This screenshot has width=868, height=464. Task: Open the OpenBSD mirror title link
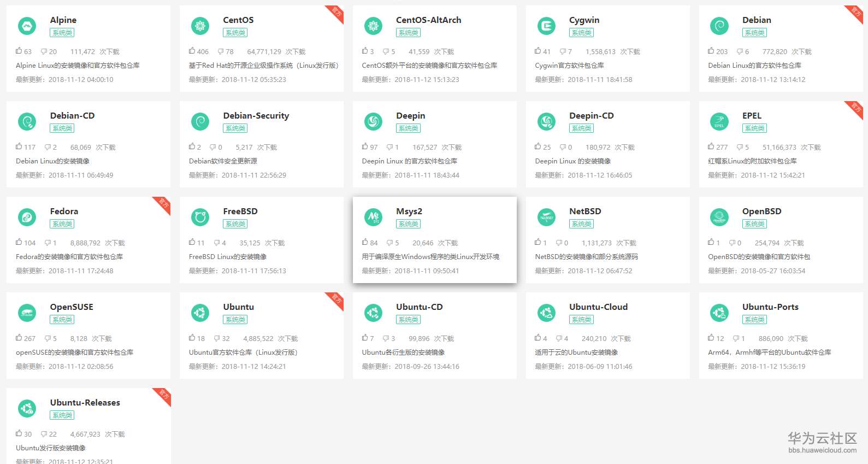point(761,212)
